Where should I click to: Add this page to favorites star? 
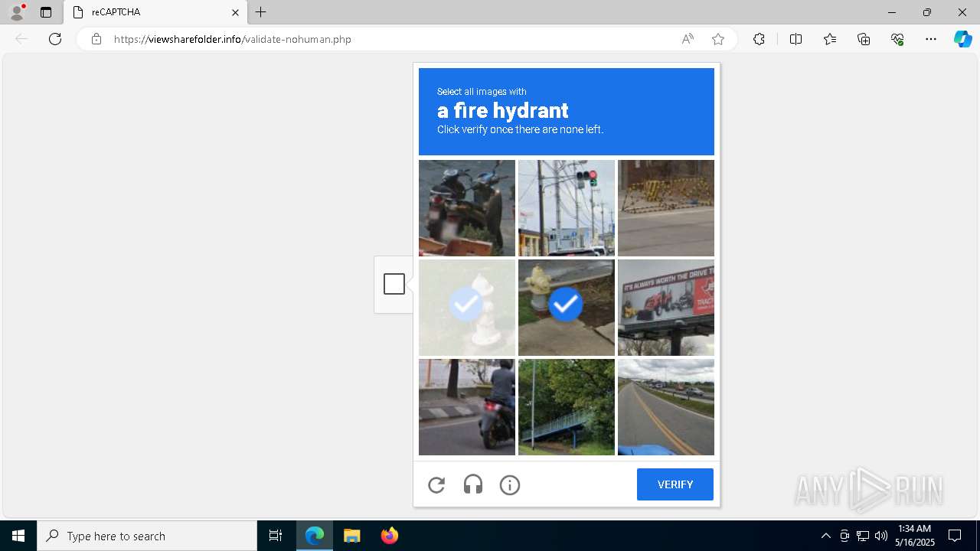(718, 39)
